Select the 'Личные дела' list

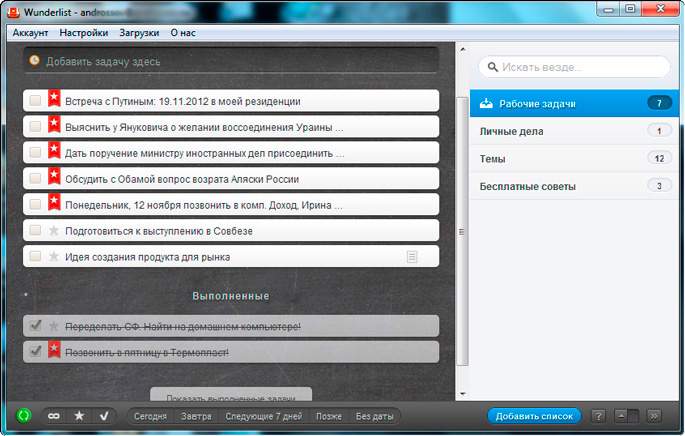(x=574, y=131)
